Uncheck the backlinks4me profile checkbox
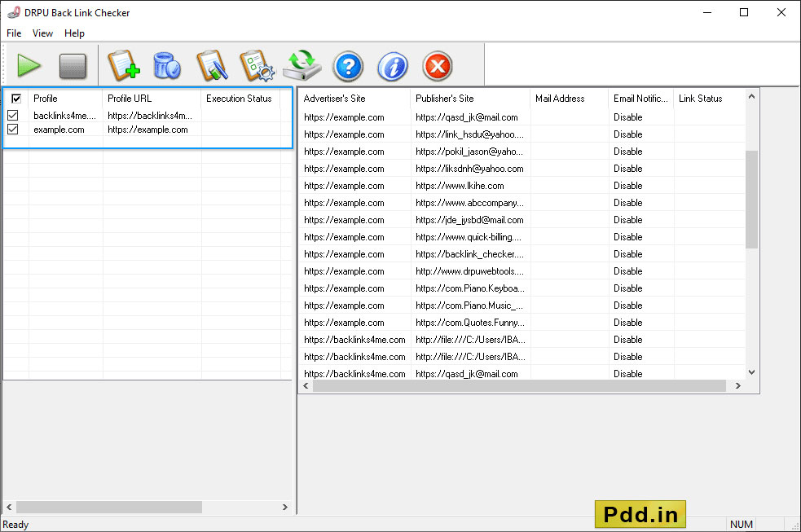The image size is (801, 532). point(13,116)
